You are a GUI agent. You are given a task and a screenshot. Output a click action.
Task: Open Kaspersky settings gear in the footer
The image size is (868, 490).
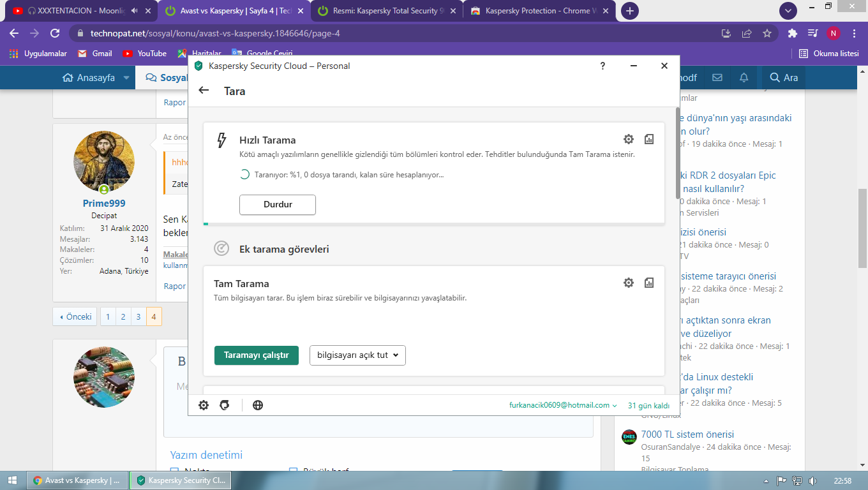point(204,405)
